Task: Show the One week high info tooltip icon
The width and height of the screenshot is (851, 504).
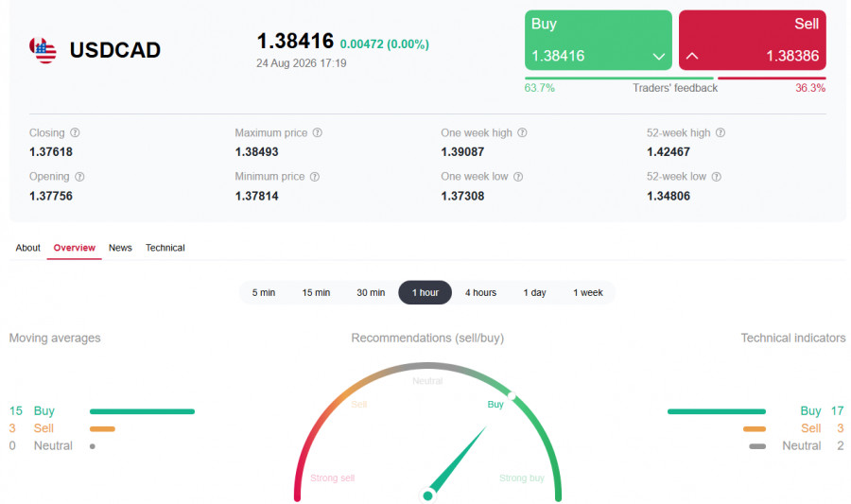Action: (x=522, y=132)
